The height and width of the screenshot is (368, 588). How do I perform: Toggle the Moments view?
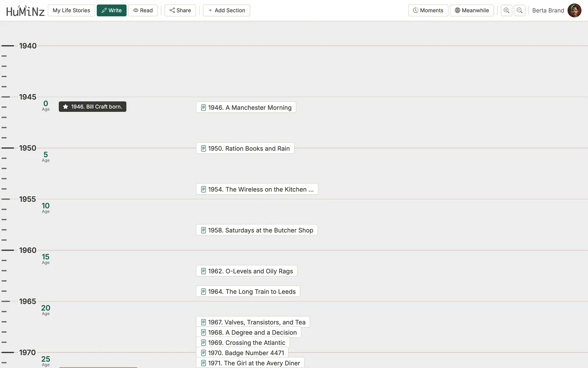(428, 10)
